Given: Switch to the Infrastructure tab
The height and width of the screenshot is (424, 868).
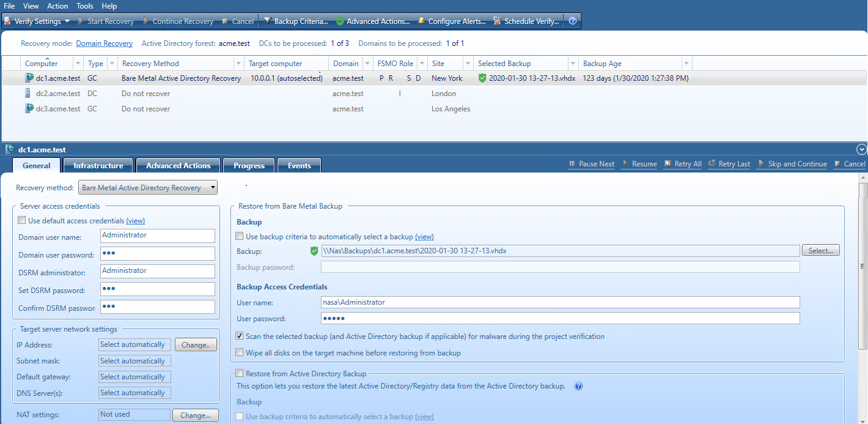Looking at the screenshot, I should point(97,165).
